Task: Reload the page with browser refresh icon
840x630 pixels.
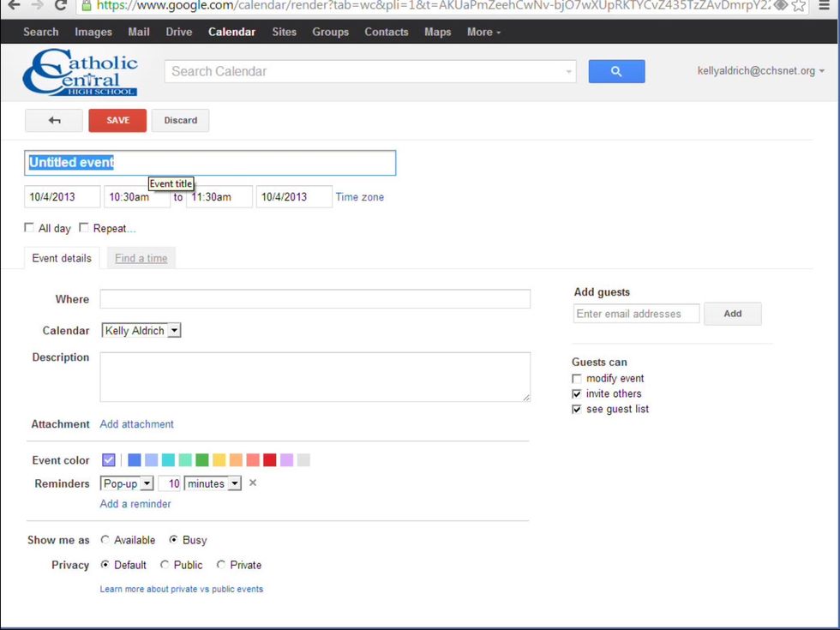Action: tap(60, 5)
